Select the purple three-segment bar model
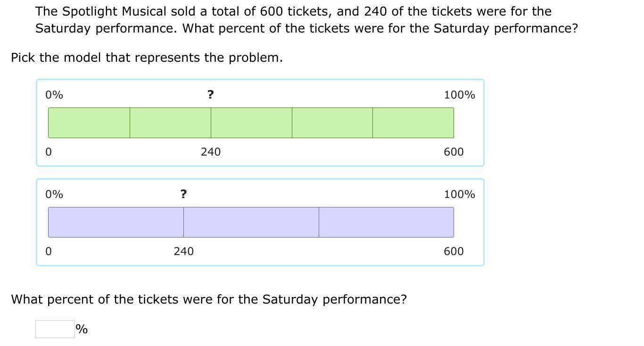 pyautogui.click(x=260, y=222)
